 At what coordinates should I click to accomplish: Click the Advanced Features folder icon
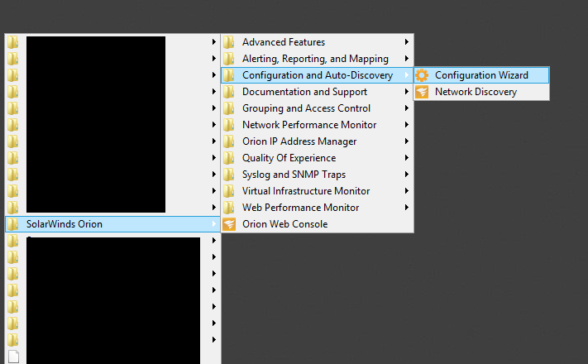pos(229,42)
